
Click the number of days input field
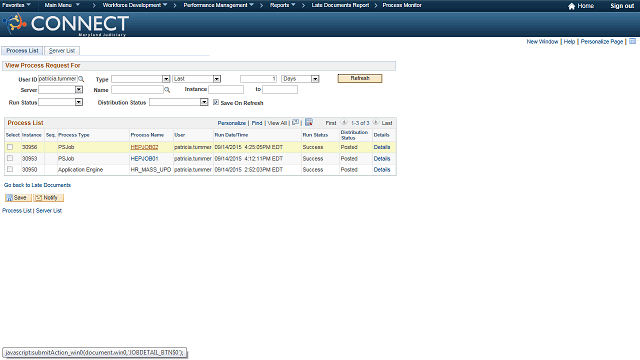pos(258,79)
